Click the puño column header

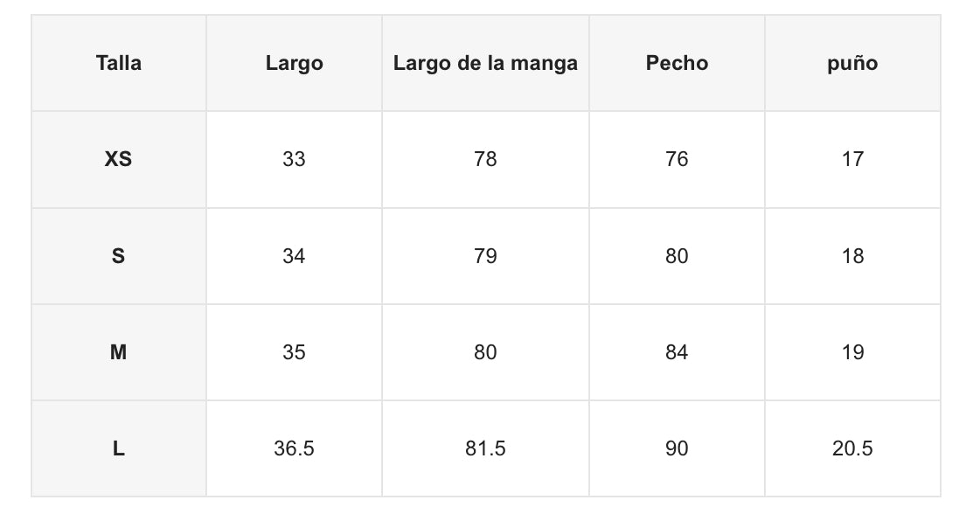pos(852,63)
